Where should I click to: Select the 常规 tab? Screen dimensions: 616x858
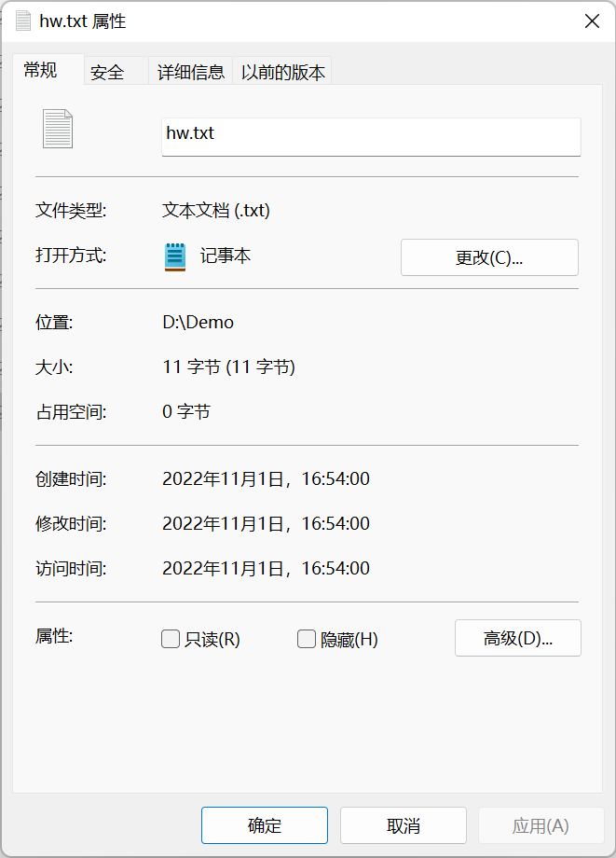coord(41,70)
